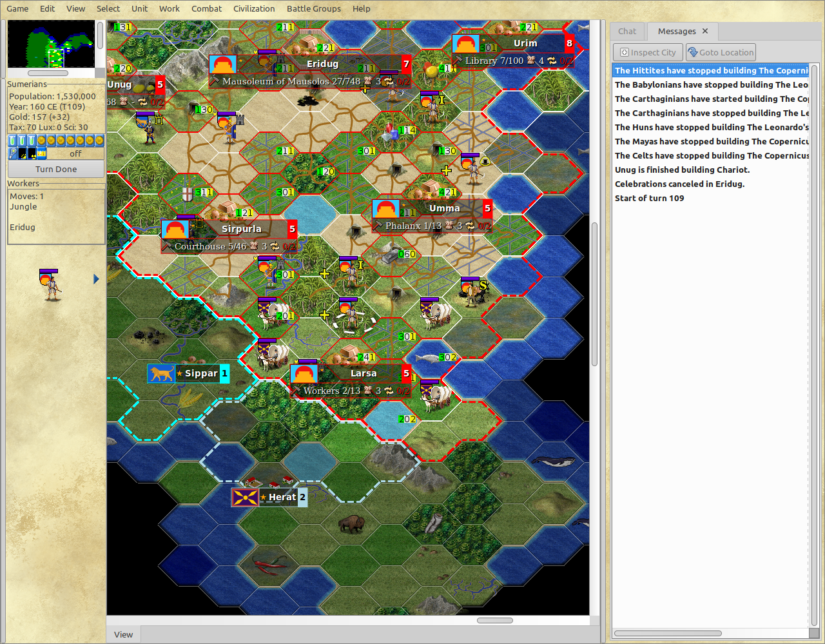Open the Game menu

pos(17,8)
